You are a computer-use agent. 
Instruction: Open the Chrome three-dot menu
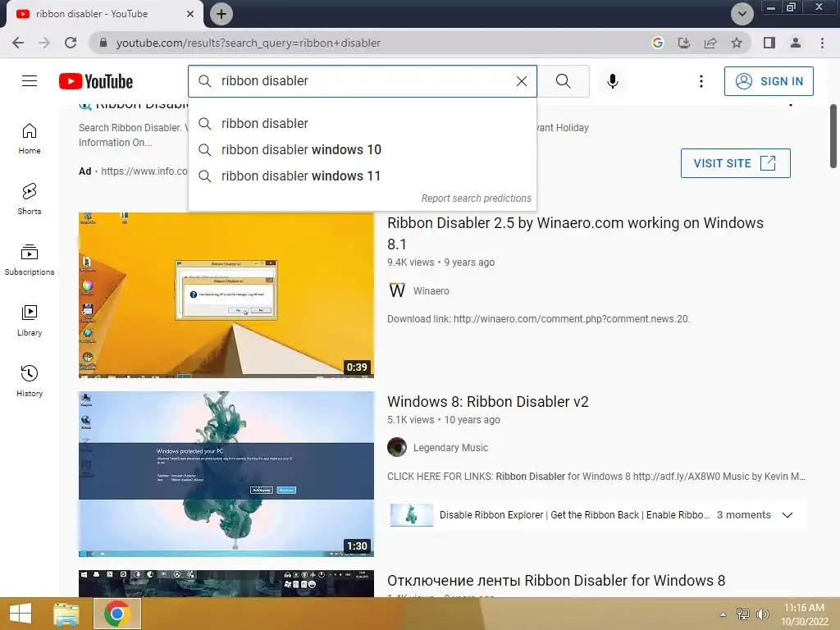click(822, 43)
